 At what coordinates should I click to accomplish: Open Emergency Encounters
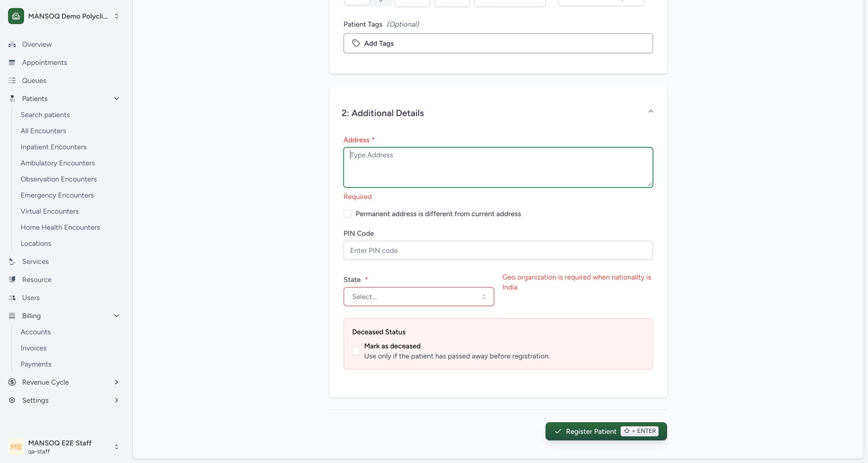57,195
